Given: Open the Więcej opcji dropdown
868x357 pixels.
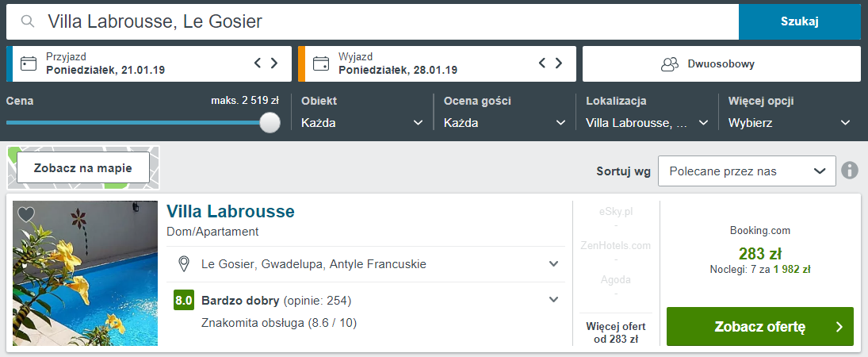Looking at the screenshot, I should [790, 123].
